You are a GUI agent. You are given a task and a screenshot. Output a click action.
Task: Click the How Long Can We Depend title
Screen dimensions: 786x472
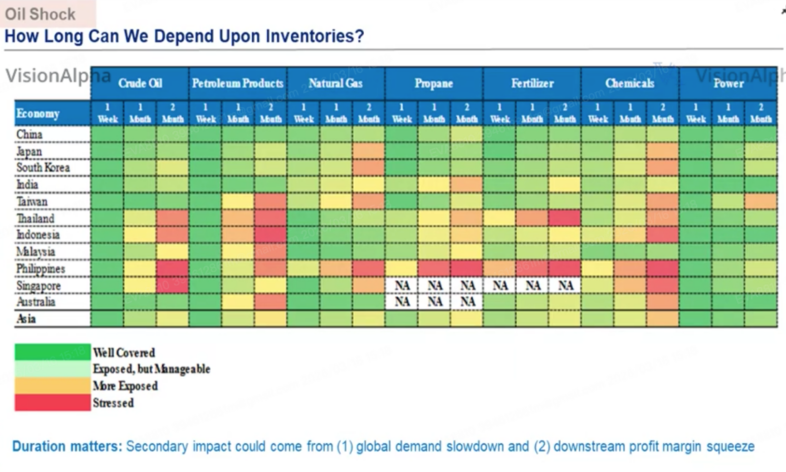coord(184,36)
